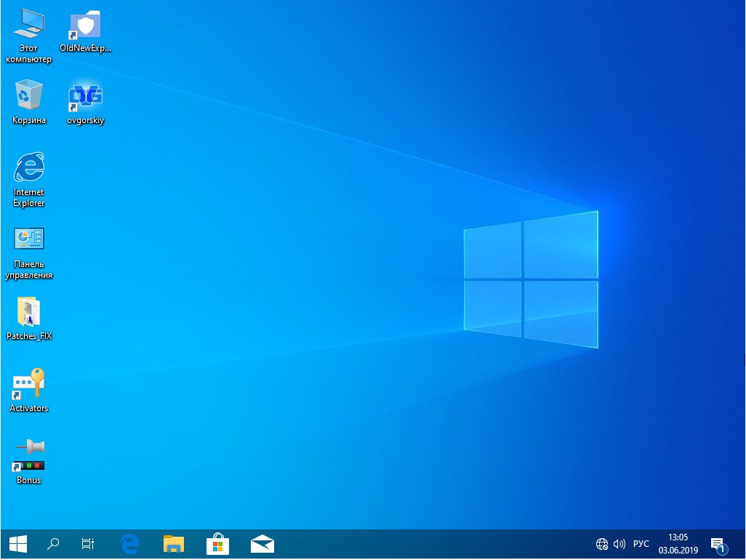Open Windows Search from the taskbar
The height and width of the screenshot is (560, 746).
[x=52, y=543]
